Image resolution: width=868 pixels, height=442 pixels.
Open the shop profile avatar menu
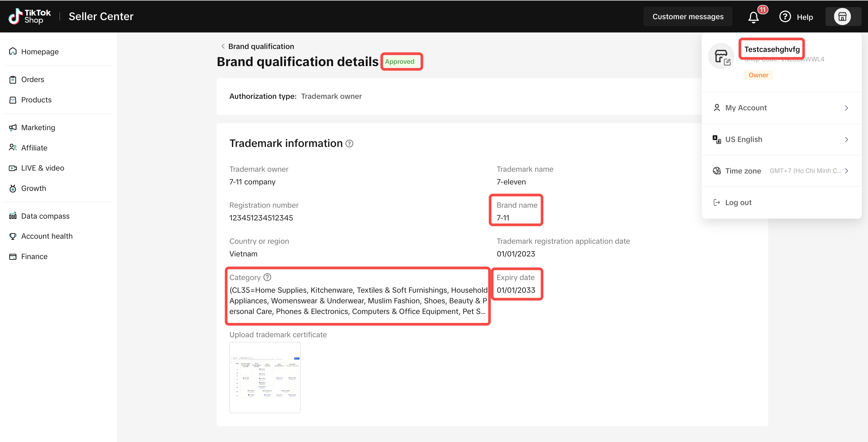tap(842, 17)
